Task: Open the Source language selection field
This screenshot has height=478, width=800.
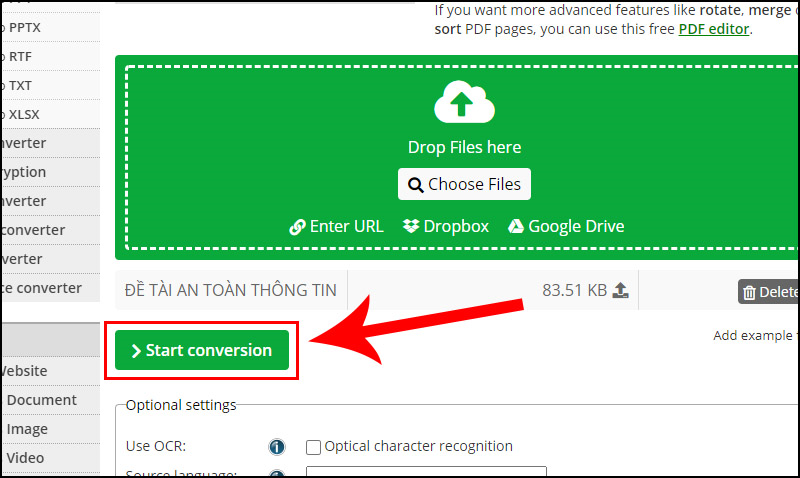Action: pos(426,472)
